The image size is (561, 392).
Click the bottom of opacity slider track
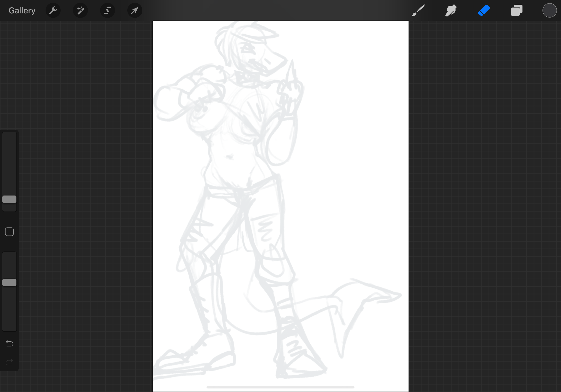[x=9, y=326]
